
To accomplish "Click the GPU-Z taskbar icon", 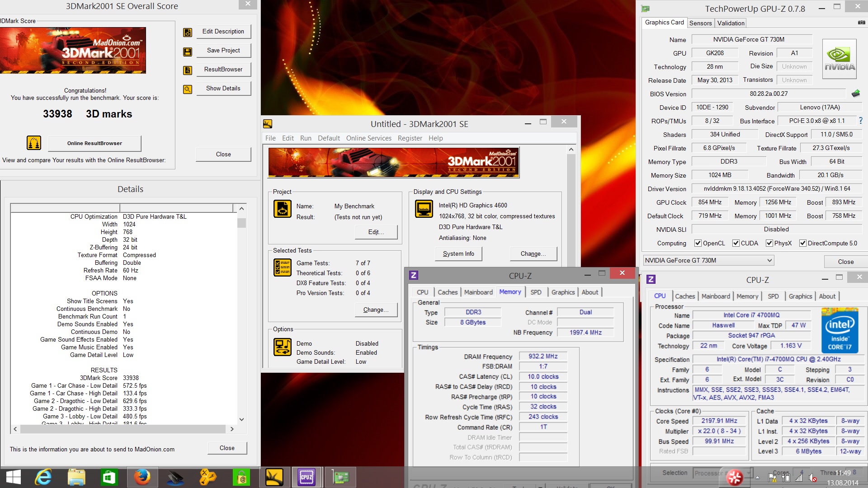I will click(x=340, y=477).
